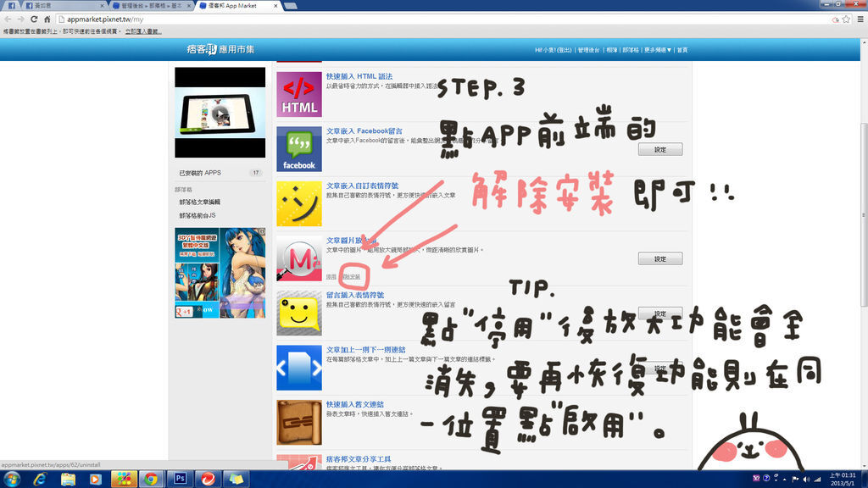
Task: Click the volume speaker tray icon
Action: coord(806,480)
